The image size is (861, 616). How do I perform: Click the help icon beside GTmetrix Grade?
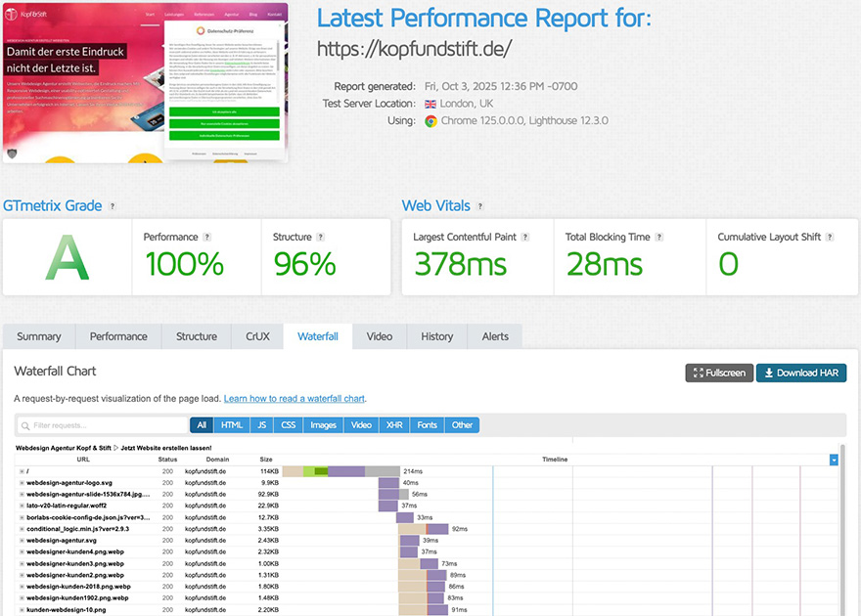(113, 206)
